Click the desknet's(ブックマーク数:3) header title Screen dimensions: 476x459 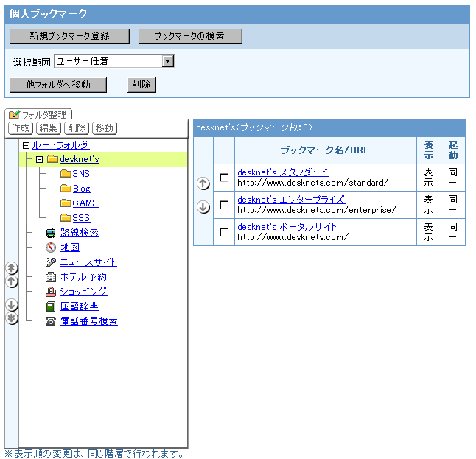click(x=254, y=127)
